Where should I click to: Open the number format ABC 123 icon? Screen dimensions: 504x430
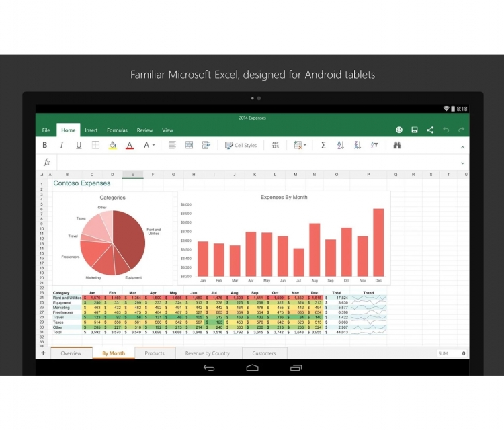tap(275, 145)
